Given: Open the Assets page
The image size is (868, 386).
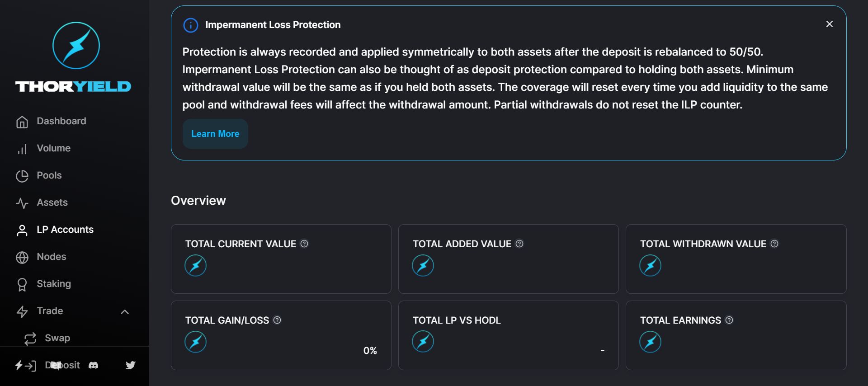Looking at the screenshot, I should [52, 202].
